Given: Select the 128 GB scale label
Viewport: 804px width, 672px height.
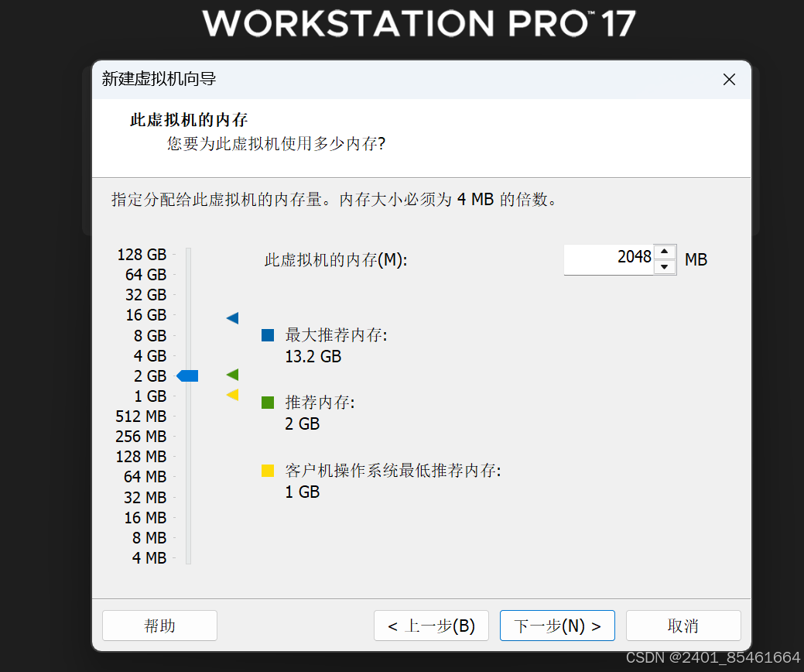Looking at the screenshot, I should coord(142,255).
